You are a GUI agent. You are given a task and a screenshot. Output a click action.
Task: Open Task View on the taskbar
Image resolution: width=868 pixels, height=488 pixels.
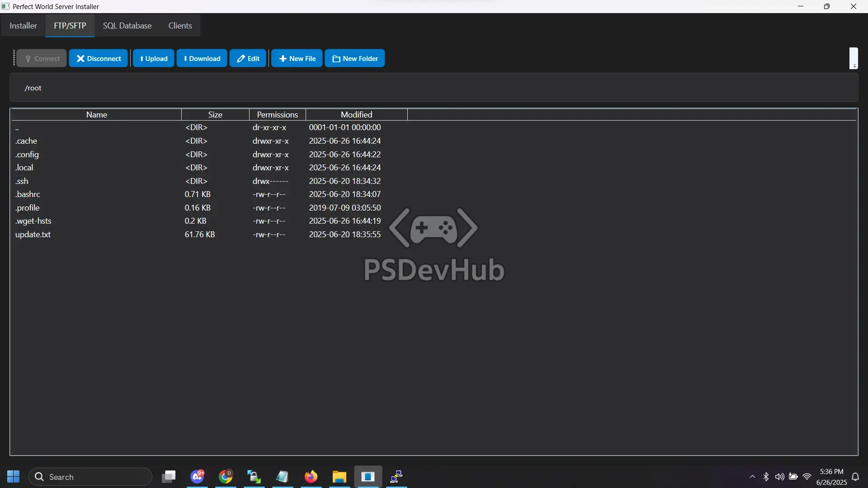pos(169,477)
